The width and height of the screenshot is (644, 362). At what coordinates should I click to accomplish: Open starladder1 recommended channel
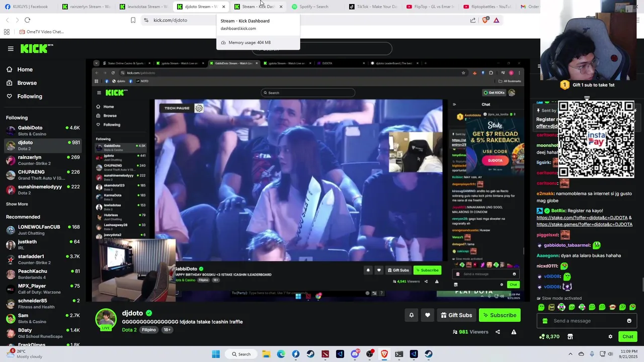pos(43,259)
